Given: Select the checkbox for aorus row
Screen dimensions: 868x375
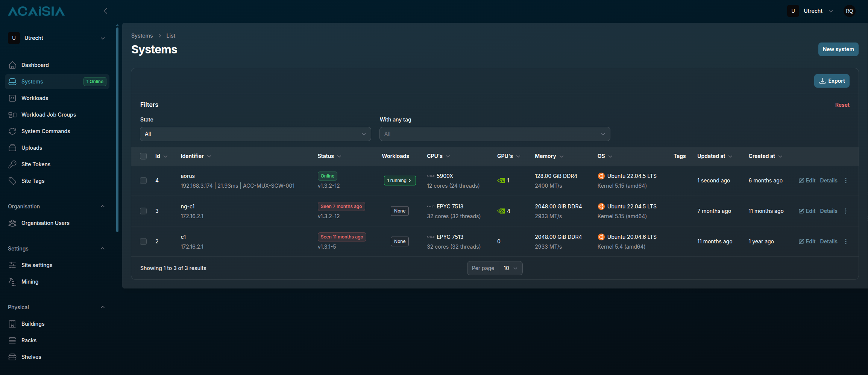Looking at the screenshot, I should [x=143, y=181].
